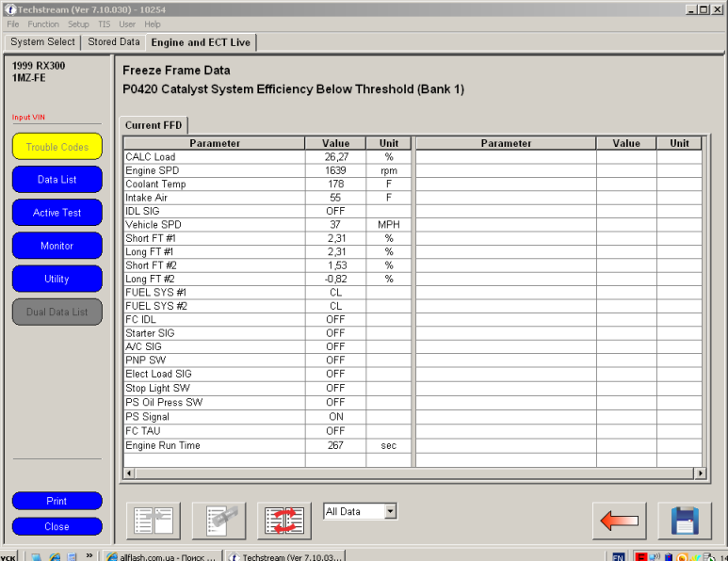The width and height of the screenshot is (728, 561).
Task: Click the data list view icon
Action: pos(154,521)
